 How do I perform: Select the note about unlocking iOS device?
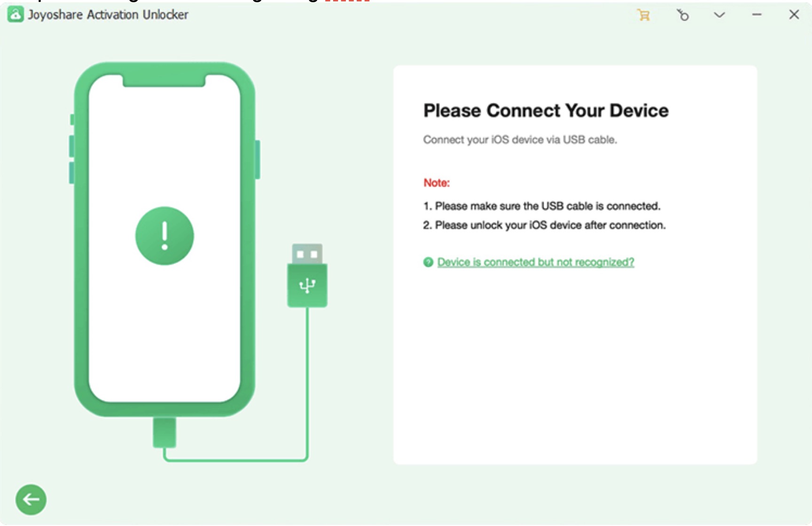(x=544, y=225)
